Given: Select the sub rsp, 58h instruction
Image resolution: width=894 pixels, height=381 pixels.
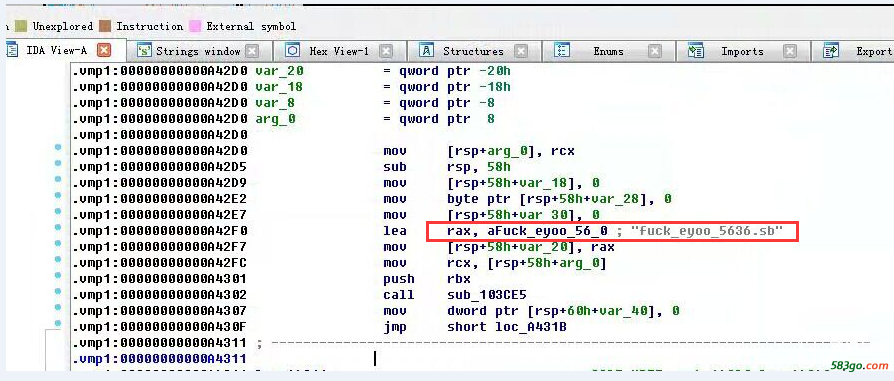Looking at the screenshot, I should pos(448,167).
